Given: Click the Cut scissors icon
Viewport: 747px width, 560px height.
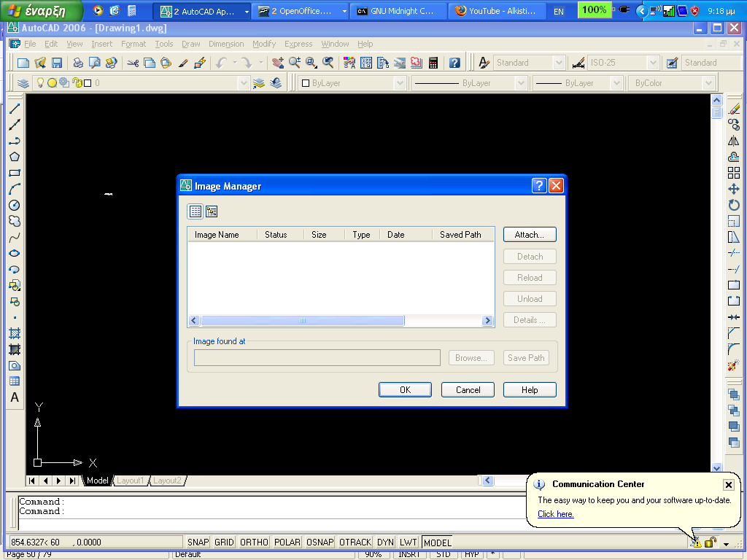Looking at the screenshot, I should point(133,63).
